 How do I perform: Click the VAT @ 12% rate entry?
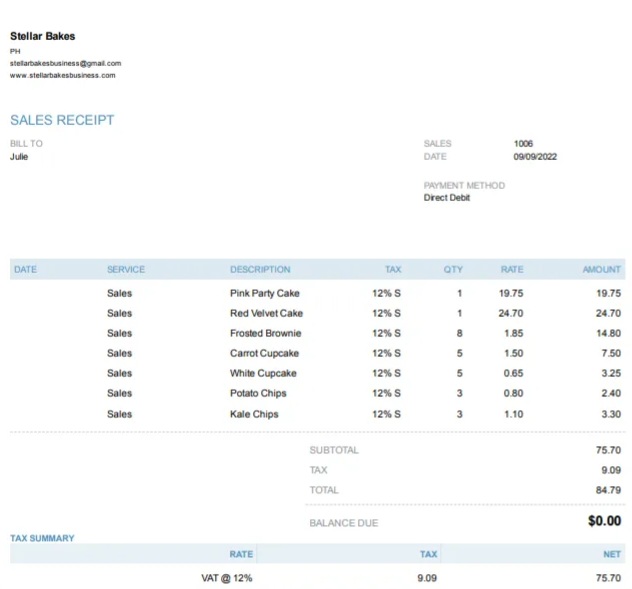click(227, 578)
